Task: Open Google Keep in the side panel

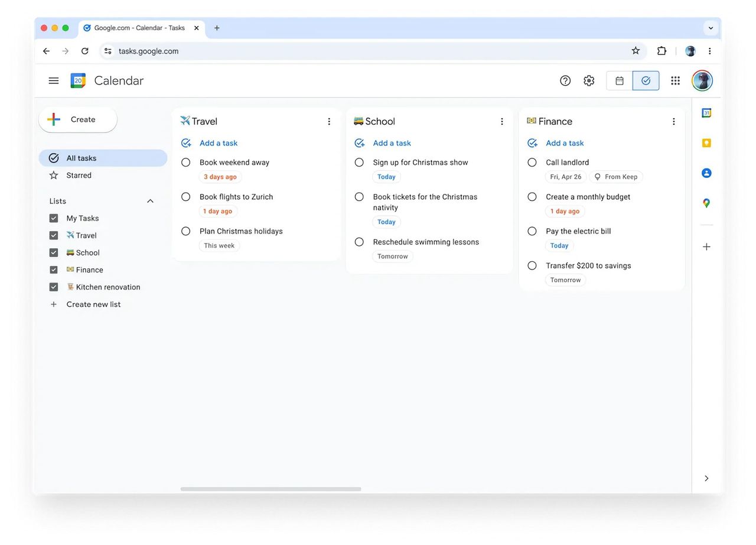Action: pyautogui.click(x=706, y=142)
